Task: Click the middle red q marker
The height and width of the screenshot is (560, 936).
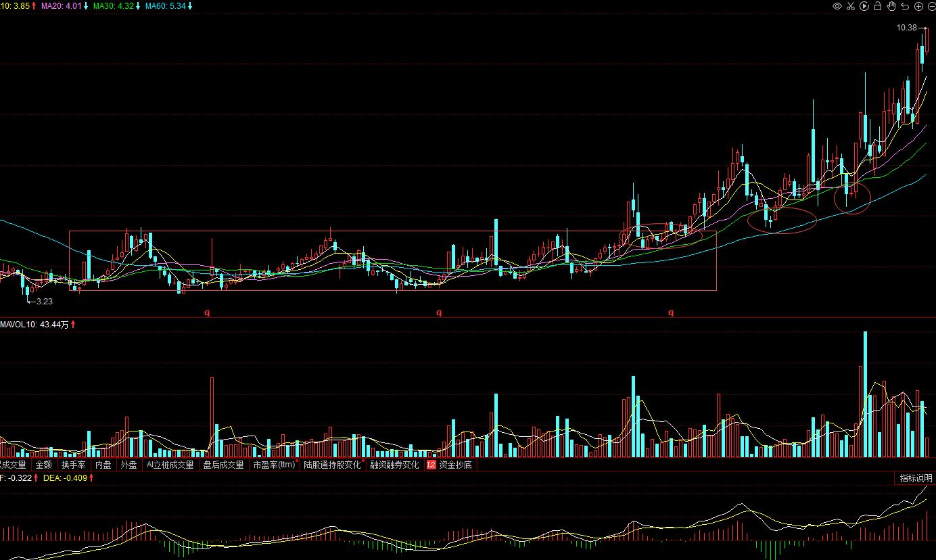Action: pos(439,312)
